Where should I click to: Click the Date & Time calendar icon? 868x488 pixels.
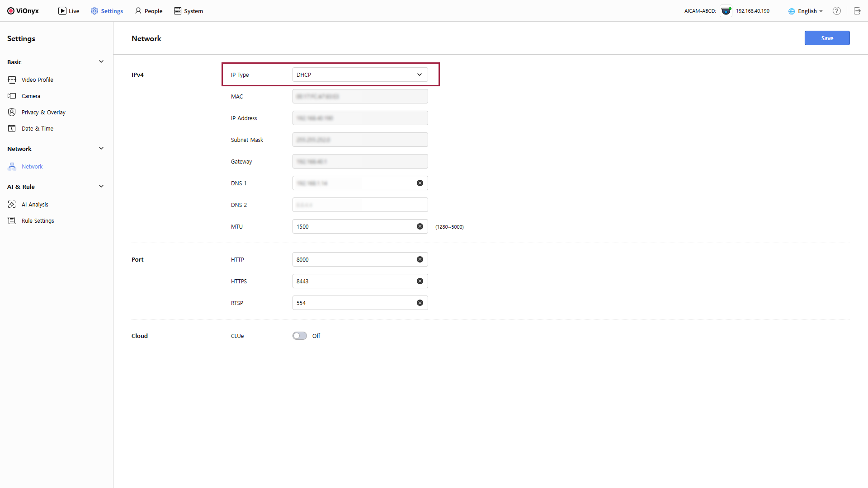pyautogui.click(x=12, y=129)
